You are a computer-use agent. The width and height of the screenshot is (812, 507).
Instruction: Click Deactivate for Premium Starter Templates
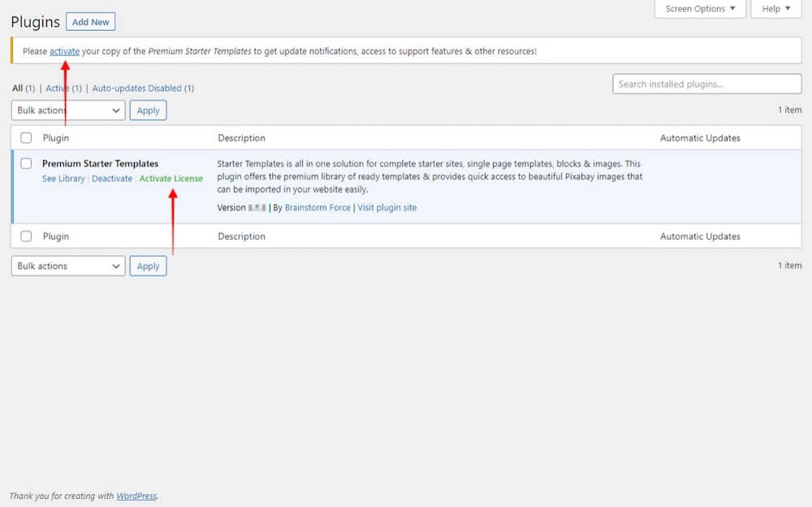[x=112, y=178]
